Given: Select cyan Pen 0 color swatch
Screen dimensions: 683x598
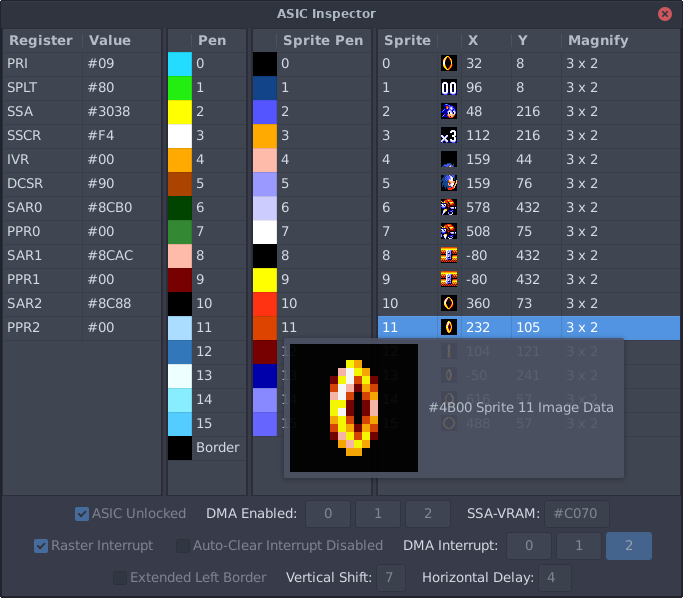Looking at the screenshot, I should [x=180, y=64].
